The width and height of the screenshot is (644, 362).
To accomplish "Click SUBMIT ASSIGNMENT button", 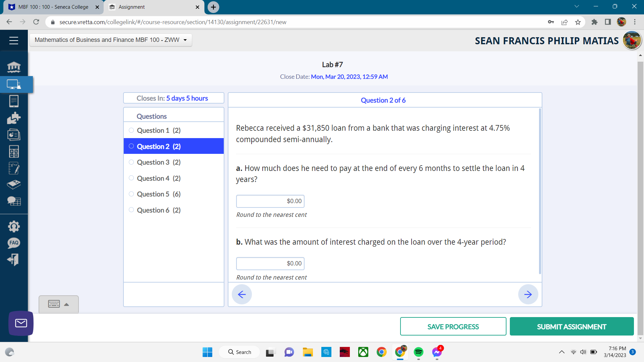I will [572, 326].
